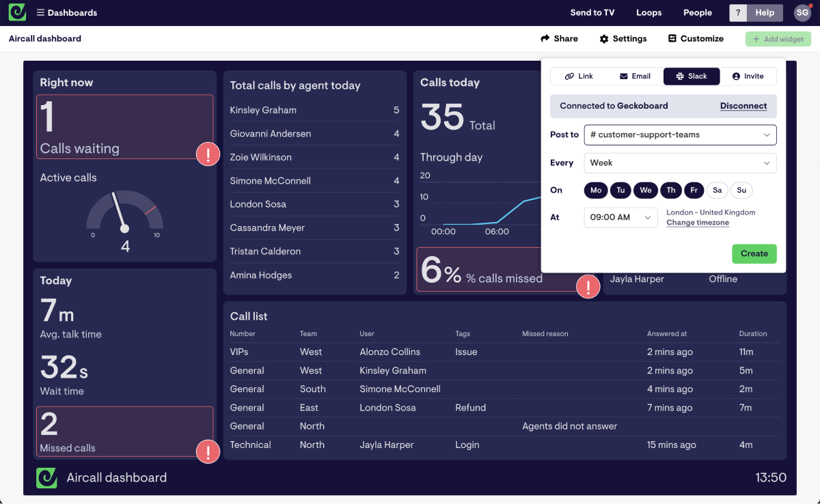Toggle Tuesday in schedule days
Viewport: 820px width, 504px height.
(620, 191)
